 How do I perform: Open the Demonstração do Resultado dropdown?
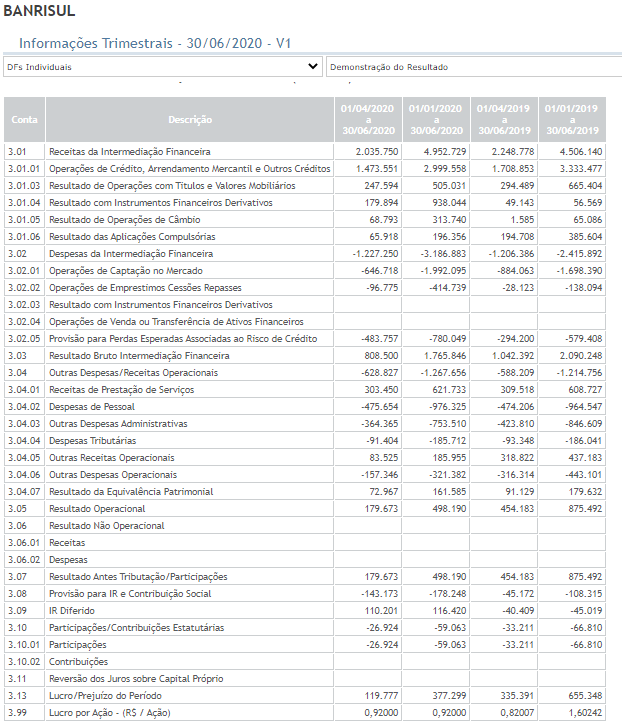click(474, 67)
